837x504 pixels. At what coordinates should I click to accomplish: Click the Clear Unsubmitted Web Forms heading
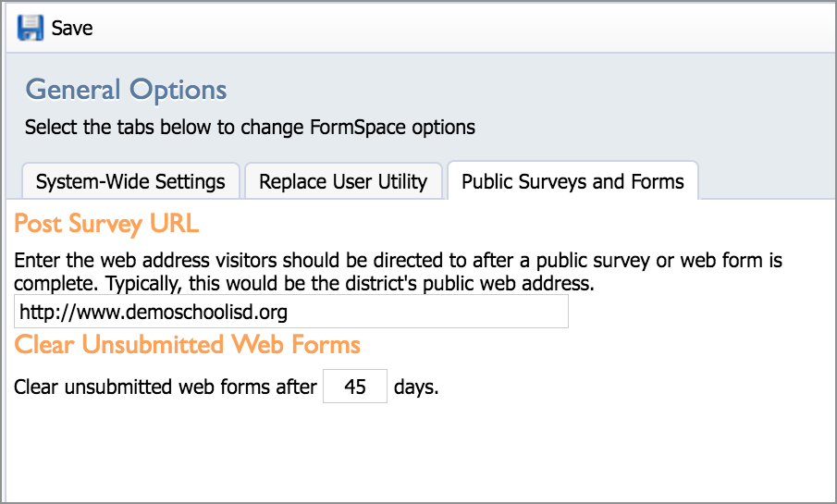187,344
